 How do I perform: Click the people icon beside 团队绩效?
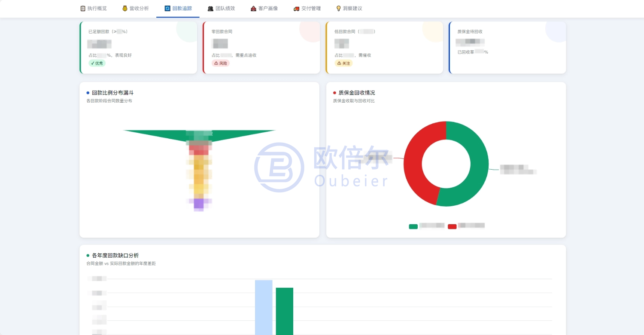coord(210,8)
